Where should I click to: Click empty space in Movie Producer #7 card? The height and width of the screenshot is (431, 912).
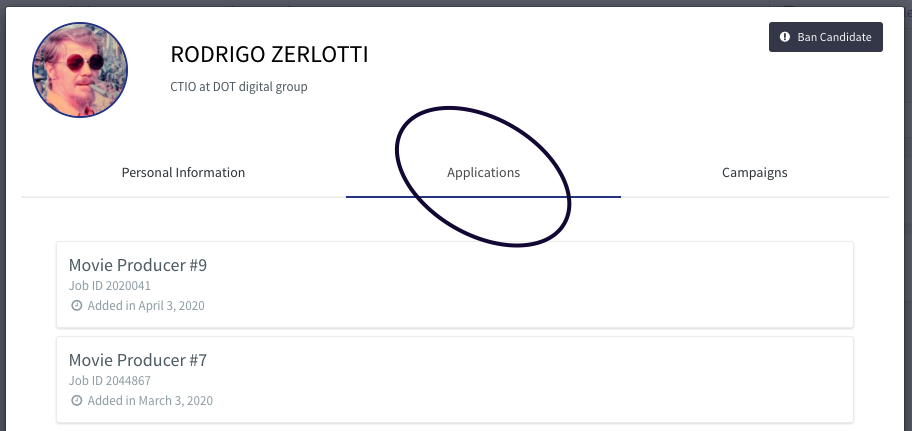pos(523,380)
